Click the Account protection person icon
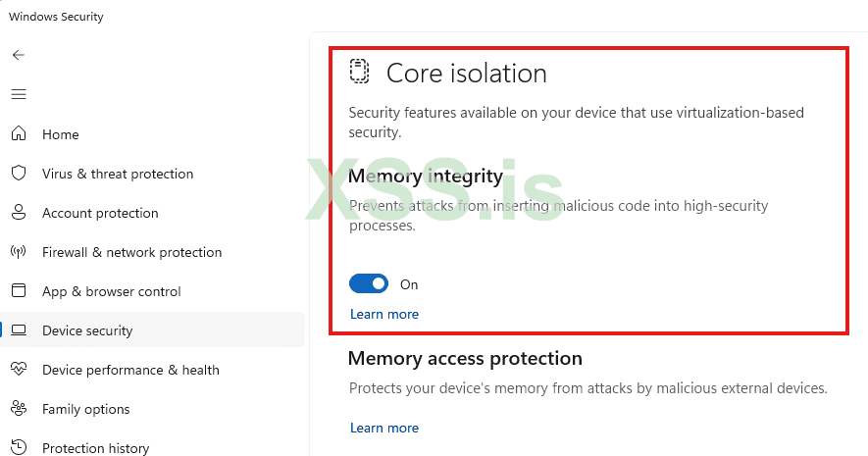The height and width of the screenshot is (456, 868). click(19, 213)
